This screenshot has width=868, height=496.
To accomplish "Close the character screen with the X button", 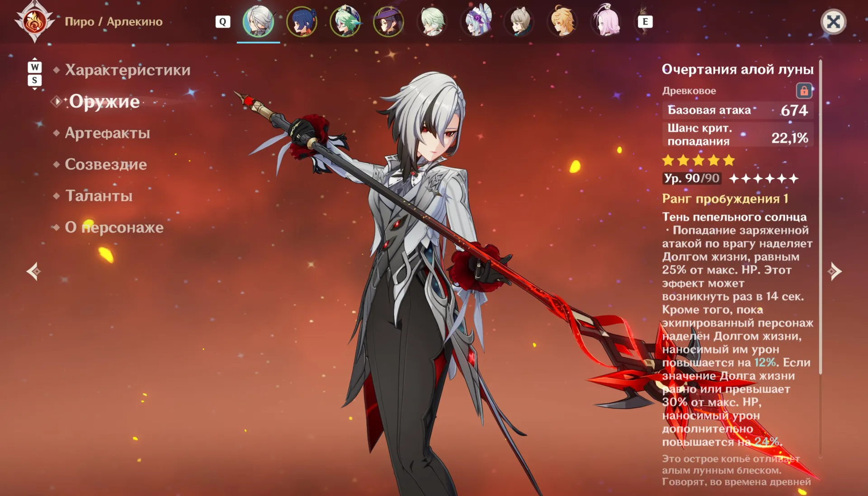I will (833, 22).
